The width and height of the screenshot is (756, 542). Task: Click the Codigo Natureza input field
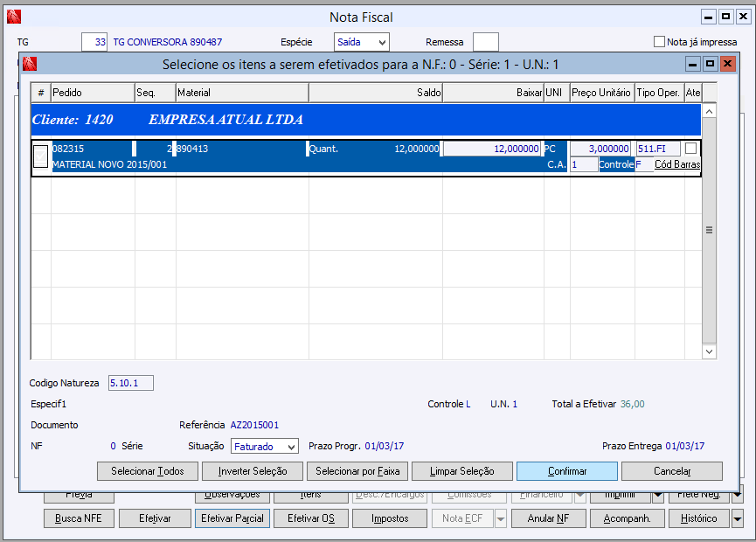coord(130,383)
